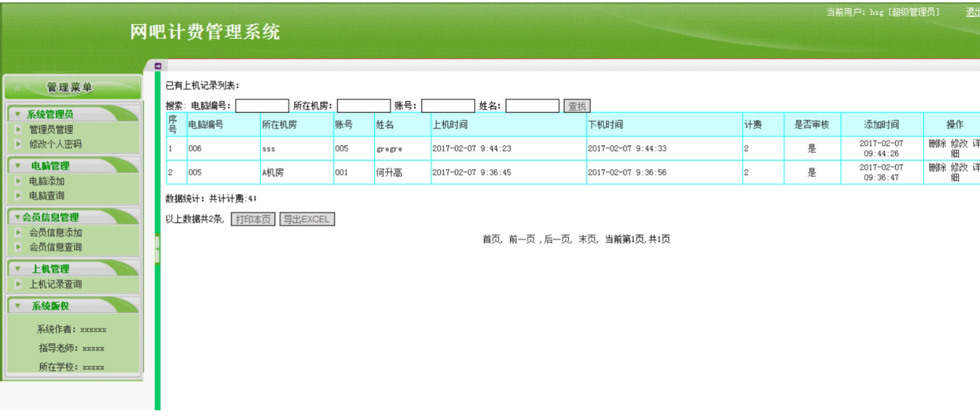
Task: Collapse the 系统管理员 section triangle
Action: (x=18, y=114)
